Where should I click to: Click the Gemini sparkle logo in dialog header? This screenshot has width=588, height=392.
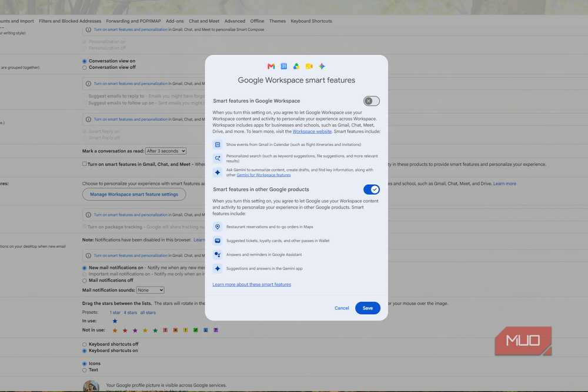(322, 67)
